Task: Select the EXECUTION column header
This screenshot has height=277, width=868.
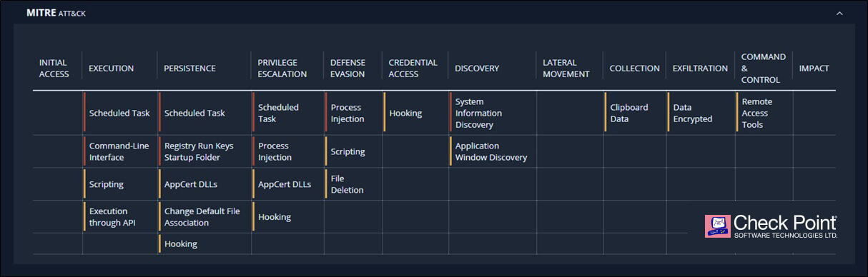Action: click(x=111, y=69)
